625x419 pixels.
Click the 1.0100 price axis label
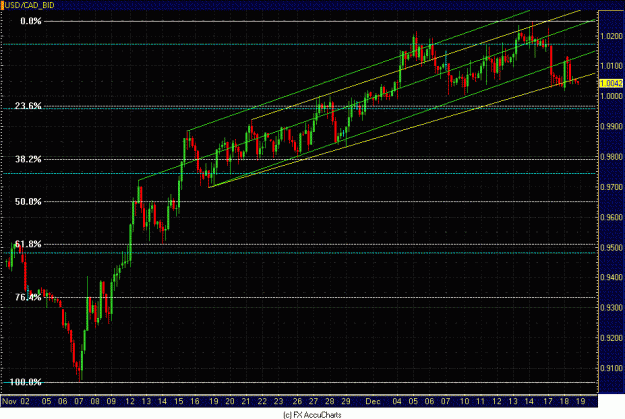611,66
